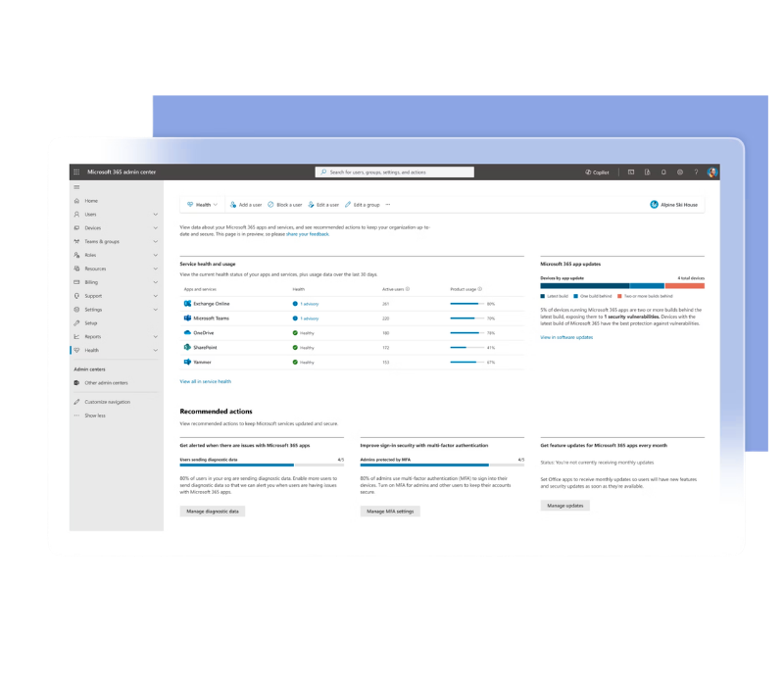Screen dimensions: 784x686
Task: Expand the Billing section chevron
Action: coord(155,282)
